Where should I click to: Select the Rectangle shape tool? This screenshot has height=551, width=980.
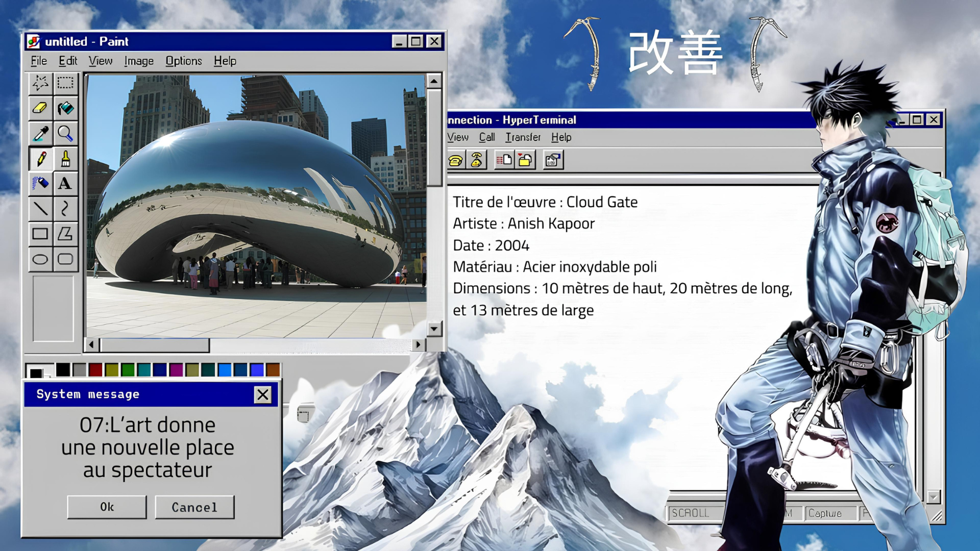pyautogui.click(x=40, y=234)
